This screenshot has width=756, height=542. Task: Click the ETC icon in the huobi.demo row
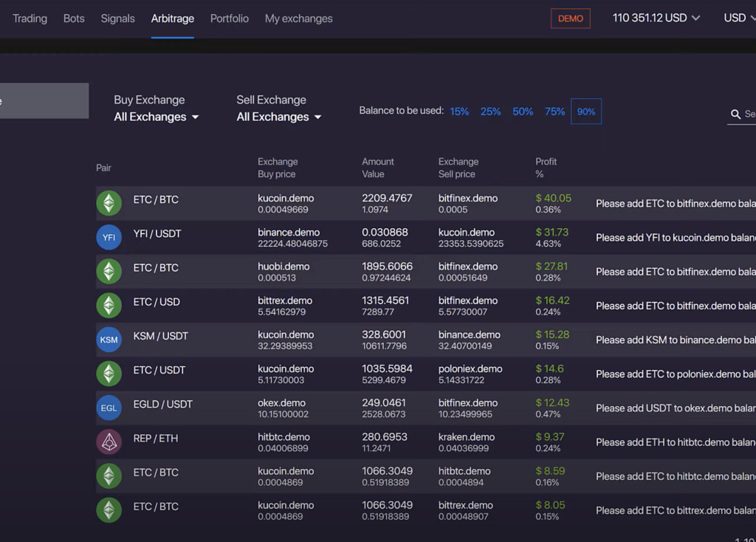tap(109, 272)
